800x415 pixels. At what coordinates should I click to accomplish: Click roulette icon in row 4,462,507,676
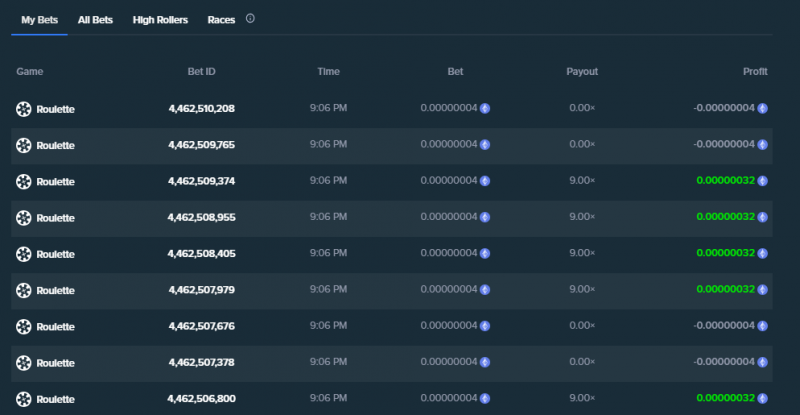(23, 326)
